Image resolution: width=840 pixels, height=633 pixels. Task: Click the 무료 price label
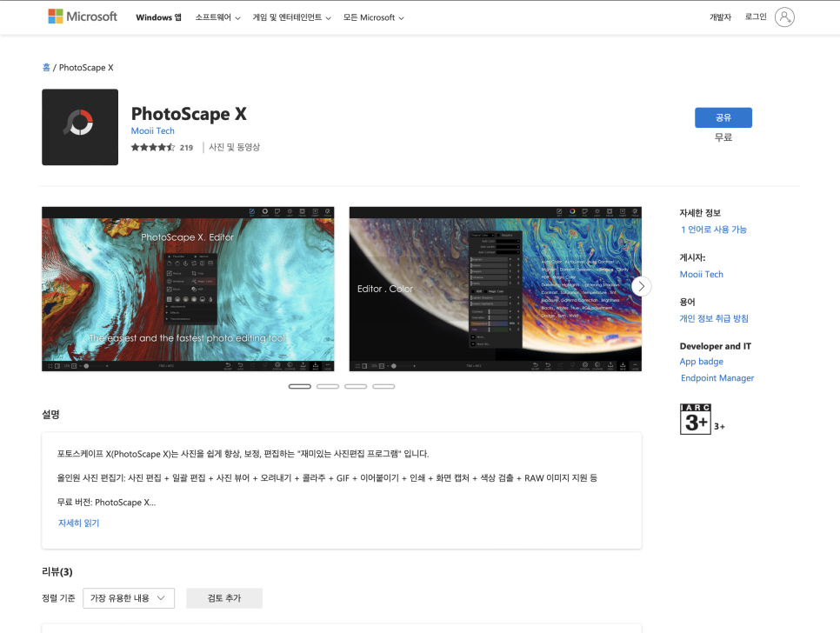[723, 137]
